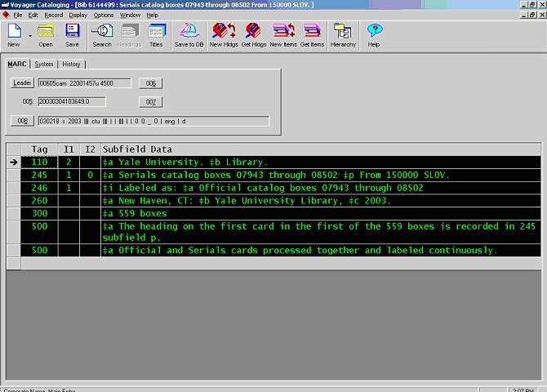547x392 pixels.
Task: Click the Leader value field
Action: (x=85, y=83)
